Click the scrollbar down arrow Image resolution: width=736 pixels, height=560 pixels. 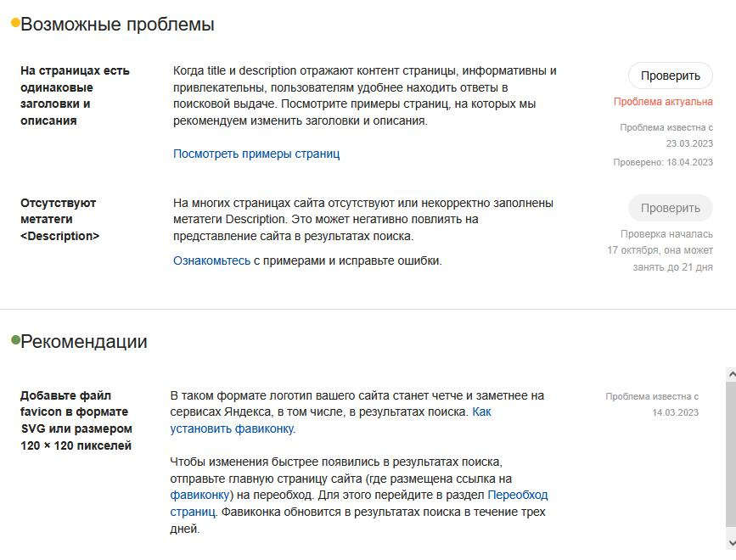[730, 543]
